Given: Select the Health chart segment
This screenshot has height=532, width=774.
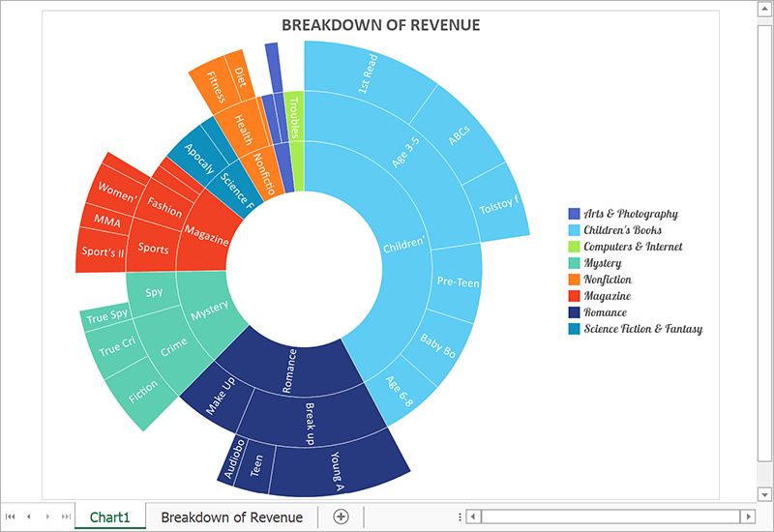Looking at the screenshot, I should tap(243, 130).
